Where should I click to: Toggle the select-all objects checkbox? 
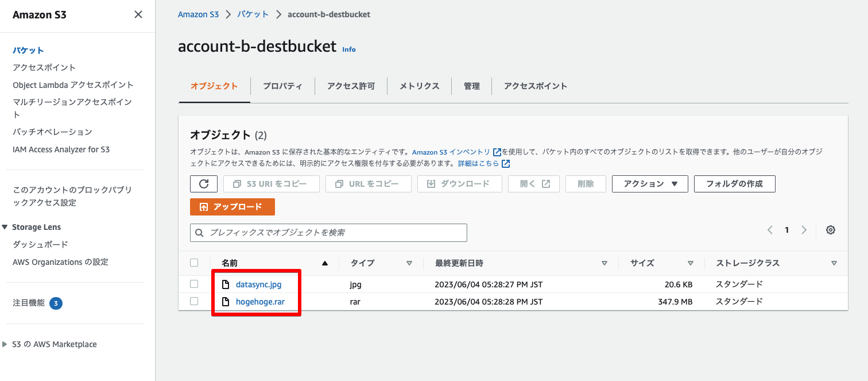click(194, 263)
